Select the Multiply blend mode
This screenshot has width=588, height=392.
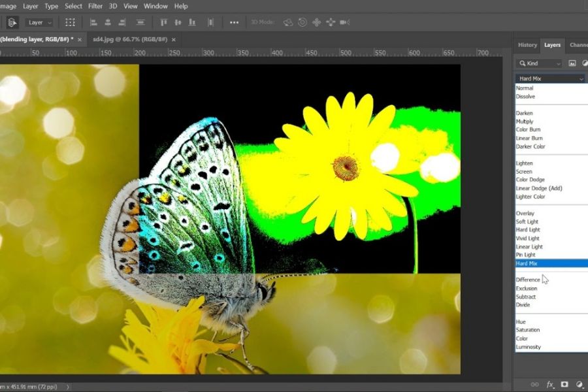point(525,122)
